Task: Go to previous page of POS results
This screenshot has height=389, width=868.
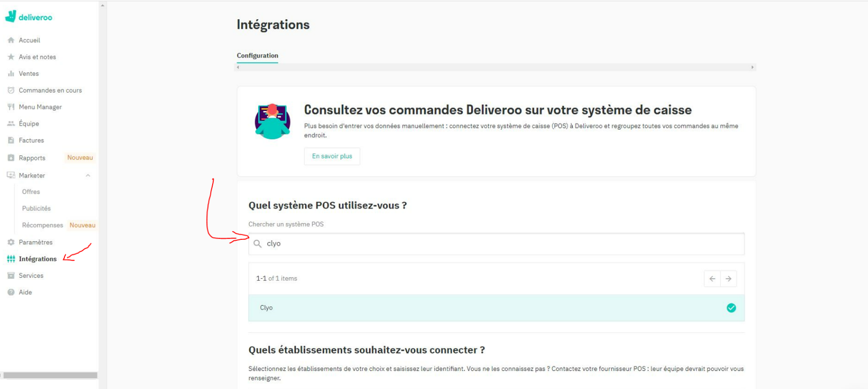Action: pyautogui.click(x=712, y=279)
